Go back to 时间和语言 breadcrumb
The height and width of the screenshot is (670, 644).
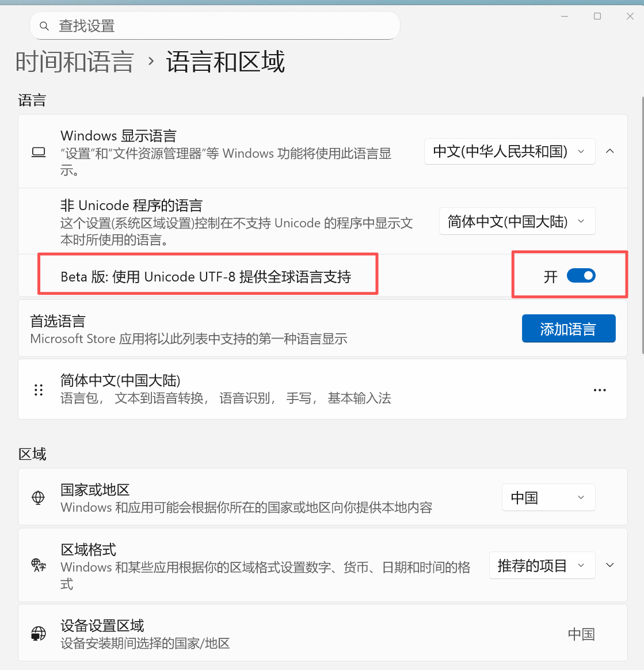tap(75, 62)
